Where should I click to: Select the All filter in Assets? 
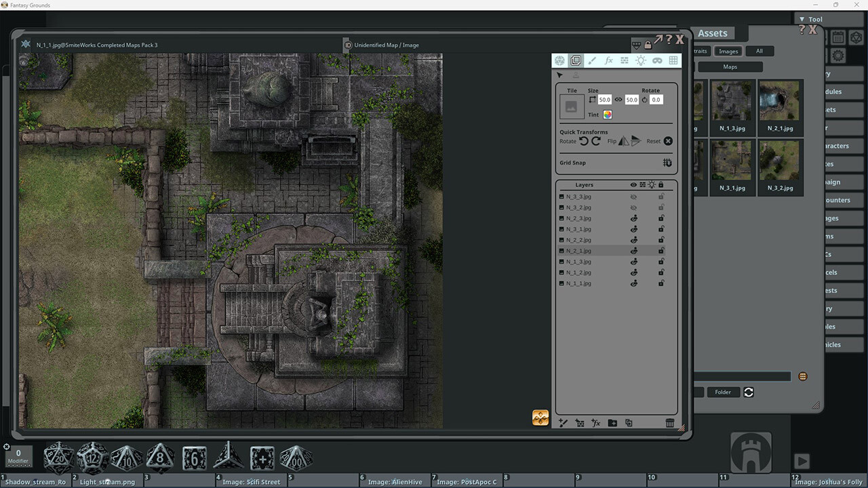[x=759, y=51]
